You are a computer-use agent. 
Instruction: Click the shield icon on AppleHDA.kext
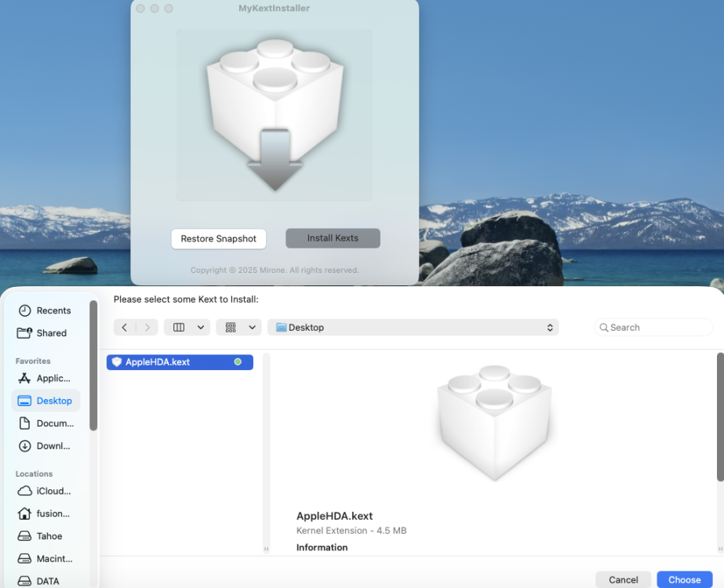(x=117, y=362)
